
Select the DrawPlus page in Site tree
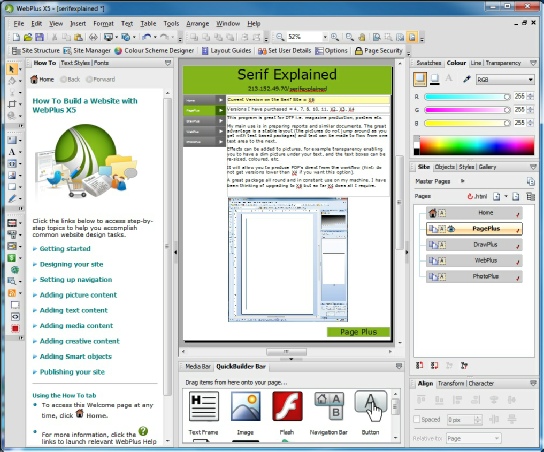tap(474, 245)
